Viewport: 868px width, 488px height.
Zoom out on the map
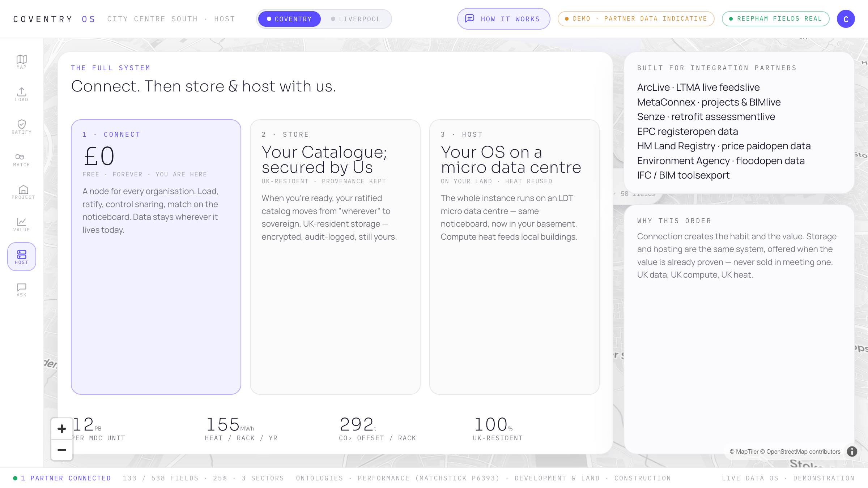pos(62,450)
